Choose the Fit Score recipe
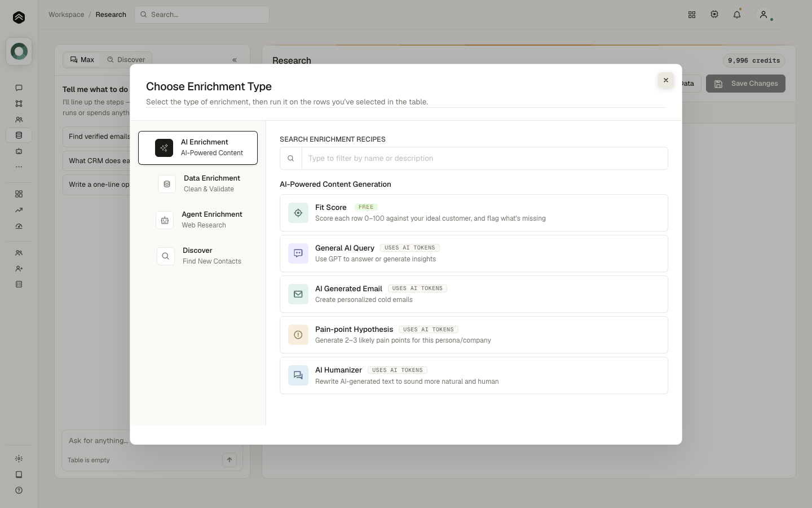Viewport: 812px width, 508px height. [x=474, y=213]
